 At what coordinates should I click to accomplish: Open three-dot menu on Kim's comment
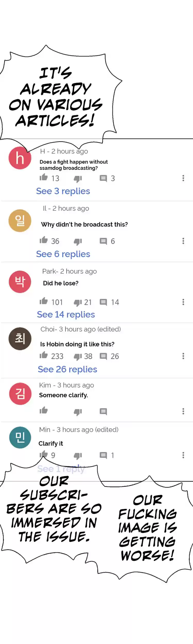click(183, 411)
